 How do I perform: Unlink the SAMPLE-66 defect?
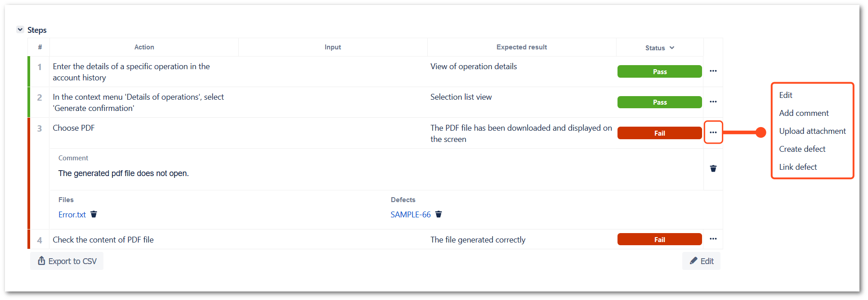coord(438,214)
